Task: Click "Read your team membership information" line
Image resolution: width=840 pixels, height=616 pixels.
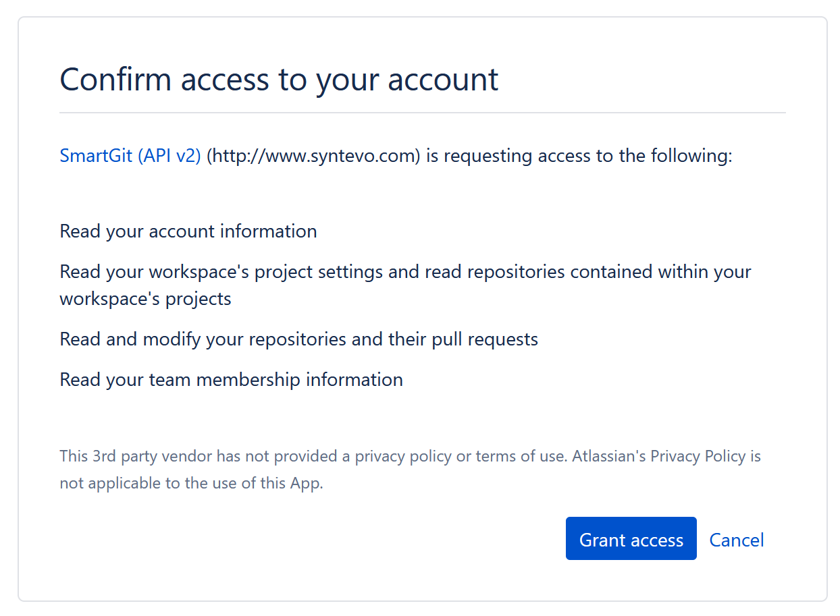Action: point(232,380)
